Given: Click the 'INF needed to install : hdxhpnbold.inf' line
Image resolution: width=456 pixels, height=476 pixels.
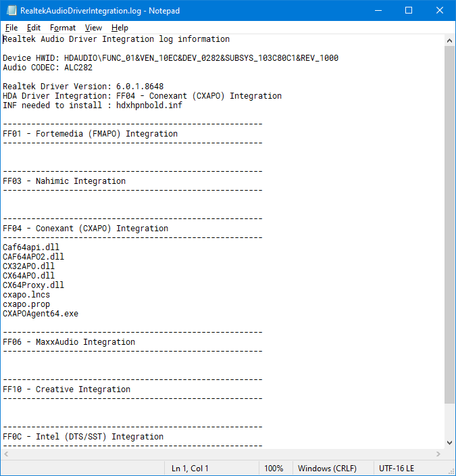Looking at the screenshot, I should pos(93,105).
